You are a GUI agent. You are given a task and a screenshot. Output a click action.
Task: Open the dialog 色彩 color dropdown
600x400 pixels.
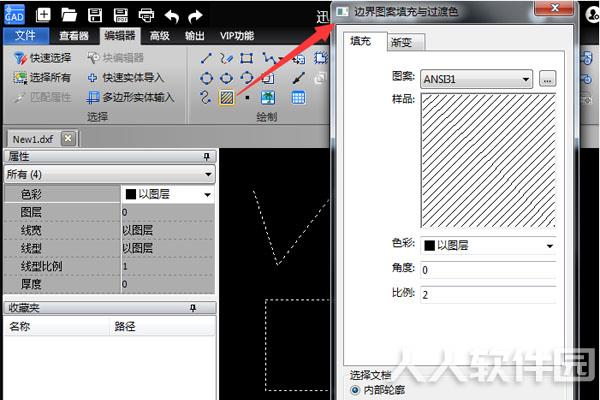click(x=488, y=245)
